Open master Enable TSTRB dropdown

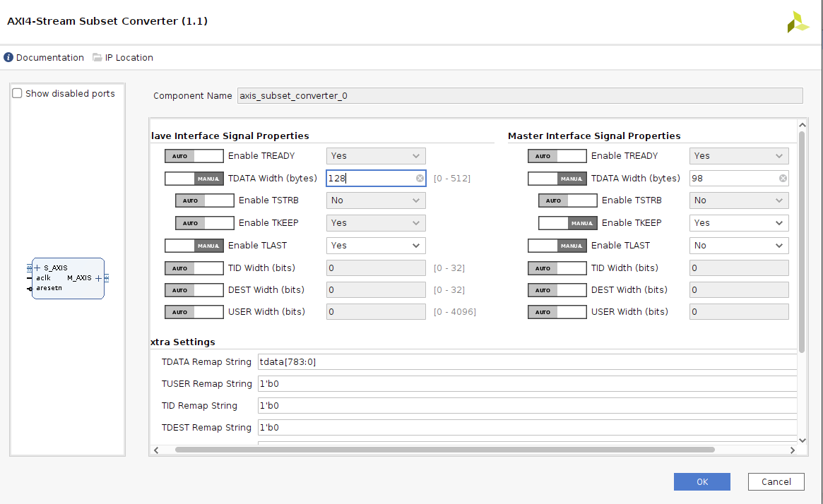[x=739, y=200]
